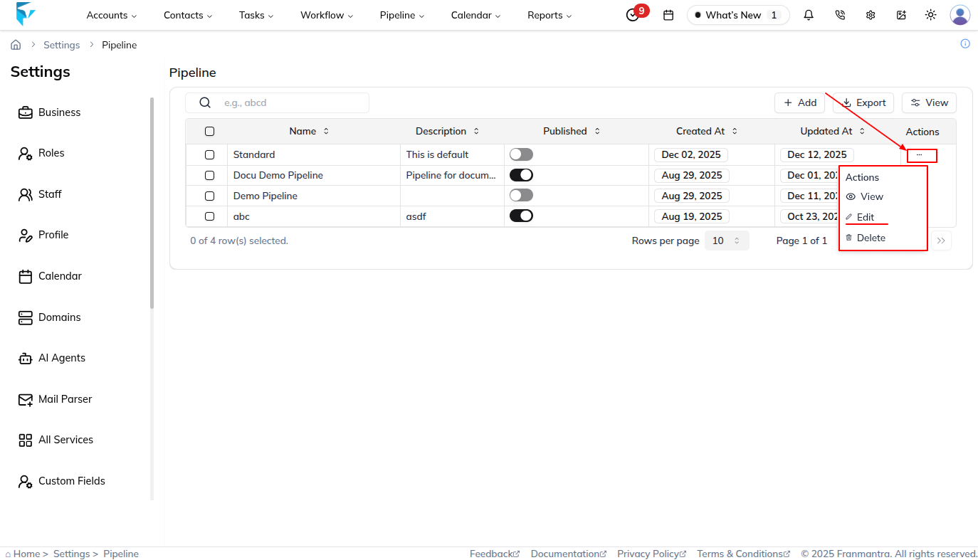This screenshot has height=560, width=978.
Task: Click the search magnifier icon
Action: pos(205,102)
